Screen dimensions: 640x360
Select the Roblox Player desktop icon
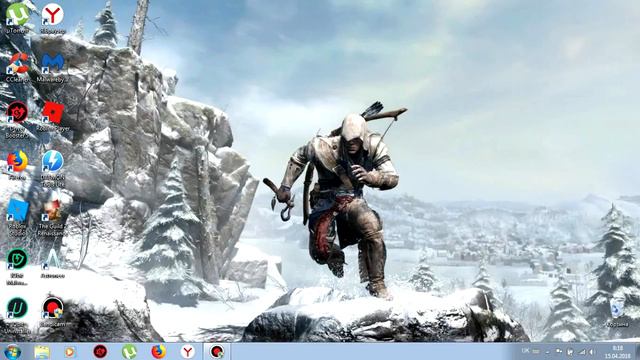53,116
